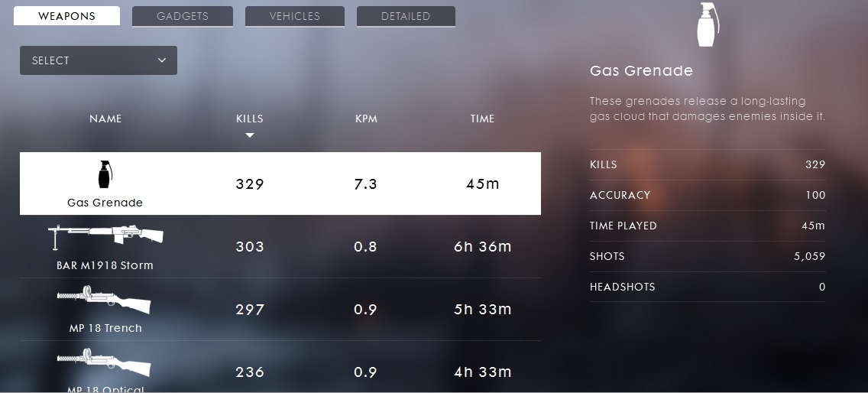Image resolution: width=868 pixels, height=393 pixels.
Task: Sort weapons by Name column header
Action: click(105, 119)
